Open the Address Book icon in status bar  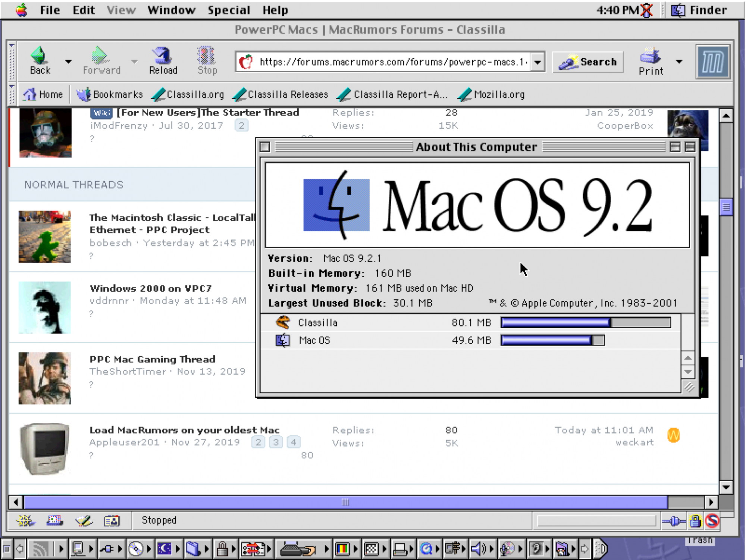112,520
